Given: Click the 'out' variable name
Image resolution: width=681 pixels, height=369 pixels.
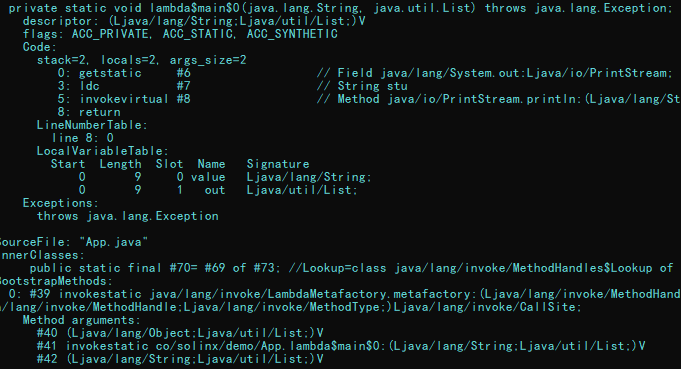Looking at the screenshot, I should [x=215, y=190].
